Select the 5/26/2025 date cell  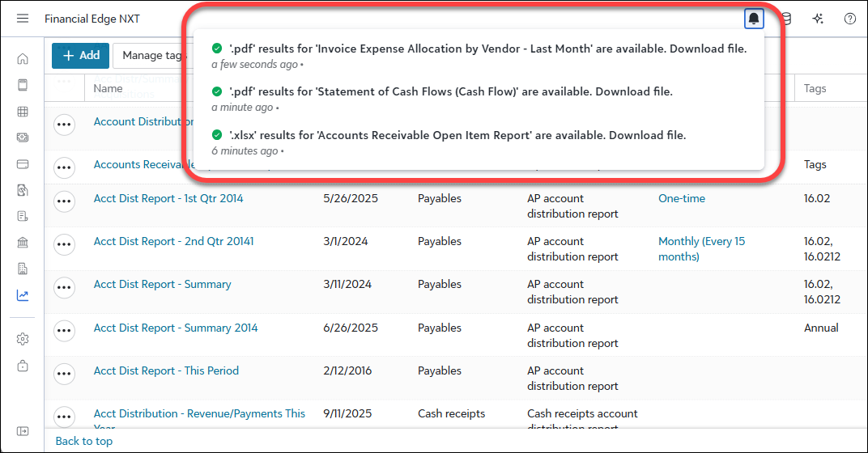click(351, 198)
